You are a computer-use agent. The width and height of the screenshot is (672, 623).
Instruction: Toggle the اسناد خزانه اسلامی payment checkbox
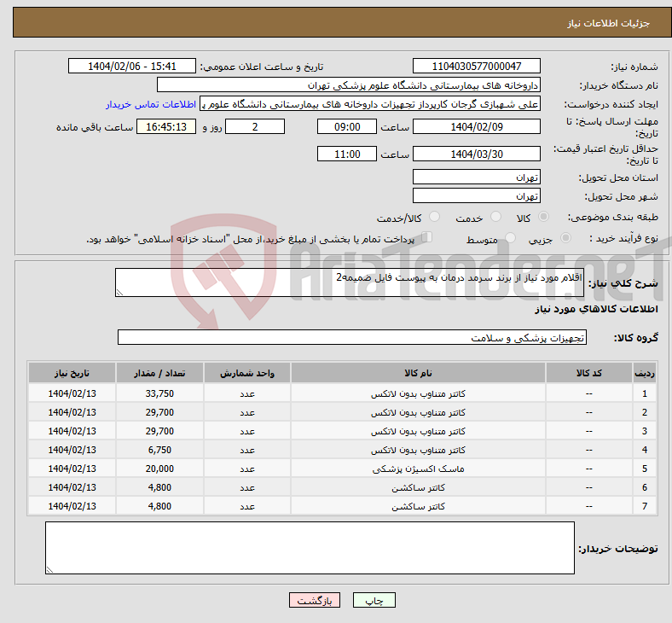(427, 237)
